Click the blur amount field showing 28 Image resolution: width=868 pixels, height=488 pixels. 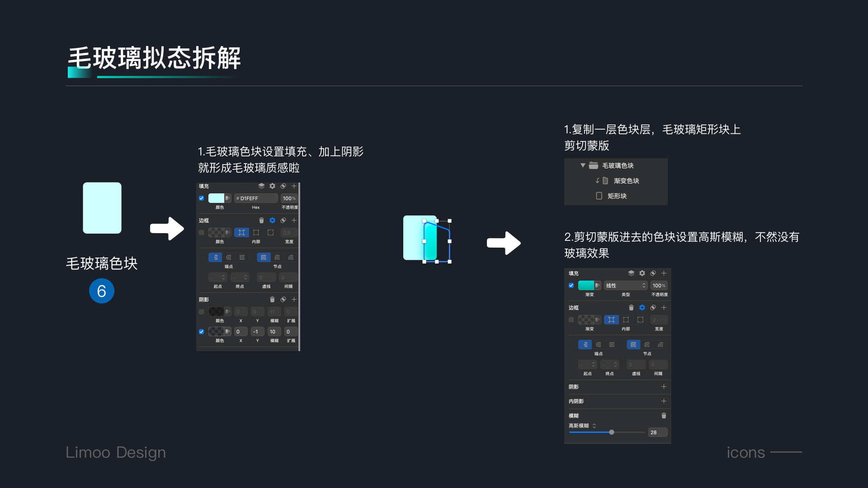click(x=657, y=432)
